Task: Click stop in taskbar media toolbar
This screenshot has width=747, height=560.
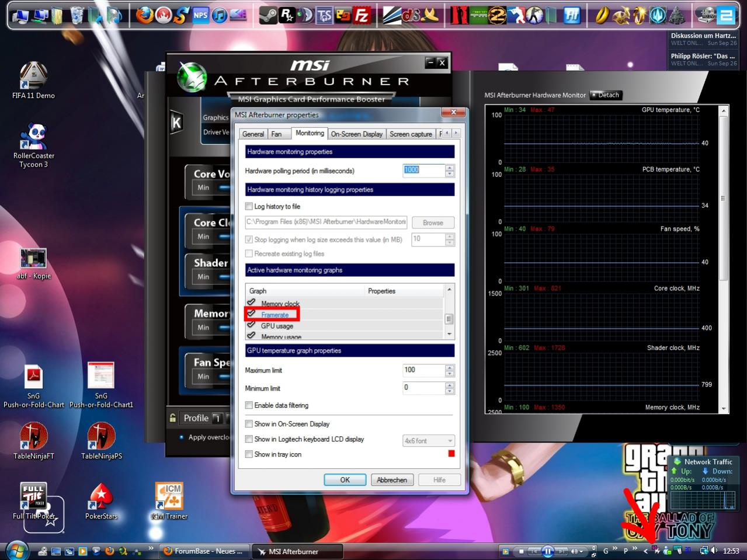Action: [521, 551]
